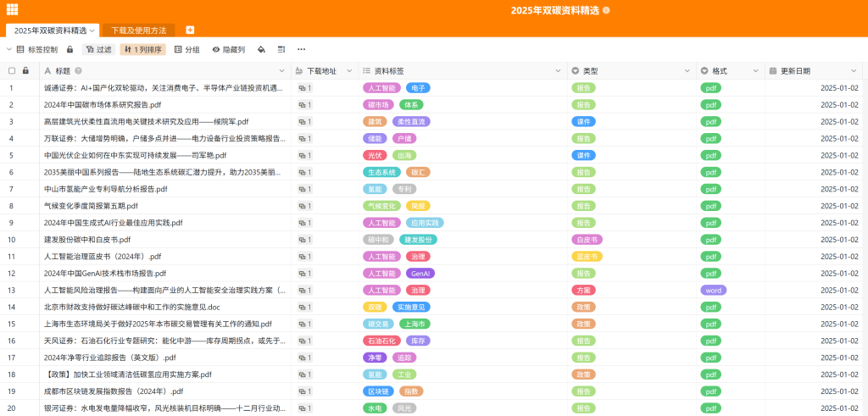Select the 2025年双碳资料精选 tab
The width and height of the screenshot is (868, 416).
[51, 31]
